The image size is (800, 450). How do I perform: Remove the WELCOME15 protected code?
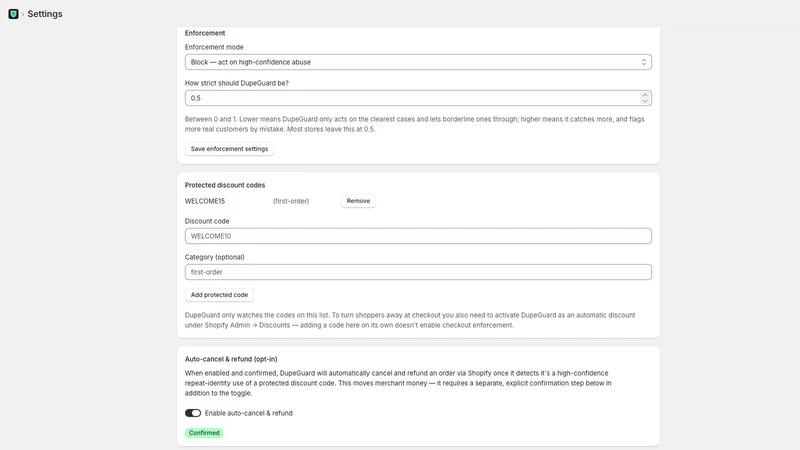pyautogui.click(x=358, y=201)
